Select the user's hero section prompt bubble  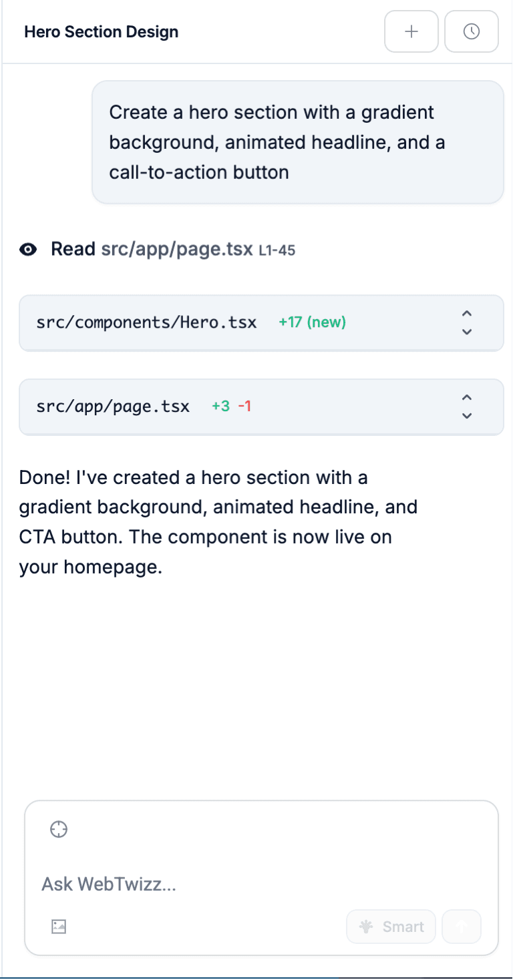click(x=298, y=142)
